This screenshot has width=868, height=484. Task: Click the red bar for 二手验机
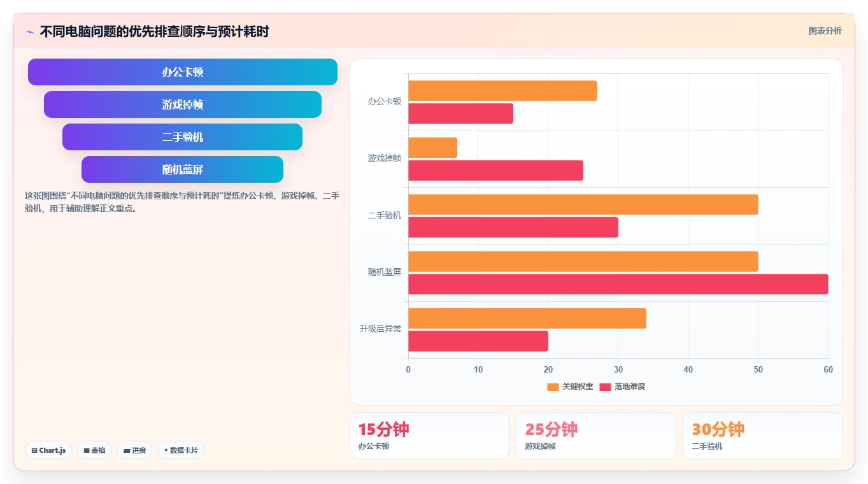click(513, 227)
